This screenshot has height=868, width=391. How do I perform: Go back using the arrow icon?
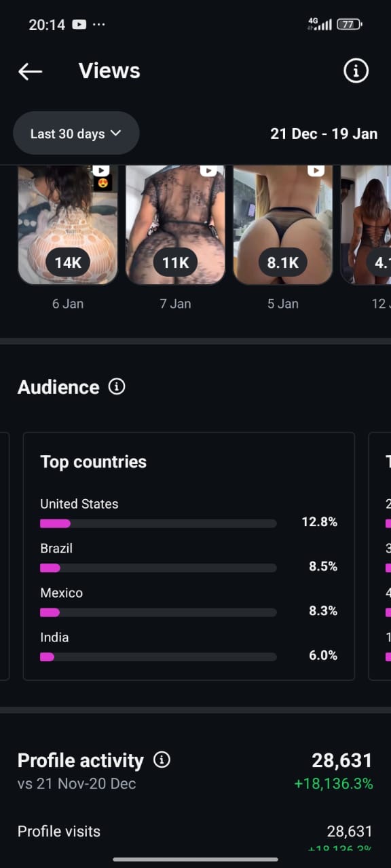(x=31, y=71)
